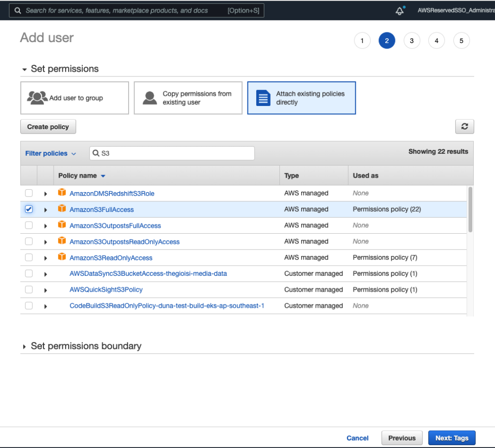Open the AWSQuickSightS3Policy link
This screenshot has height=448, width=495.
click(106, 290)
